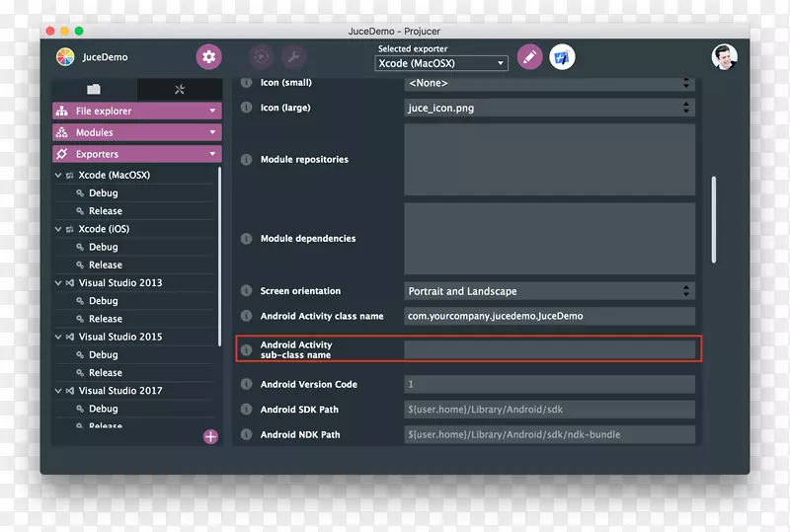
Task: Click the exporters tree scrollbar
Action: [219, 257]
